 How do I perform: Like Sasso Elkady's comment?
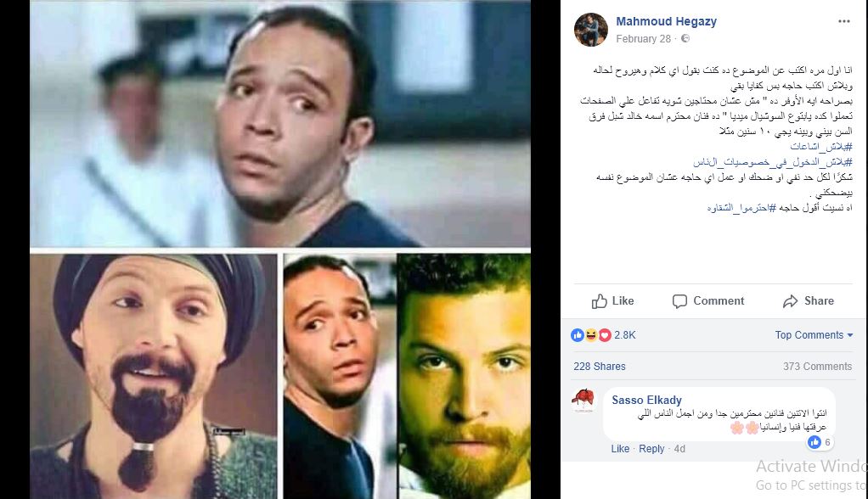620,449
